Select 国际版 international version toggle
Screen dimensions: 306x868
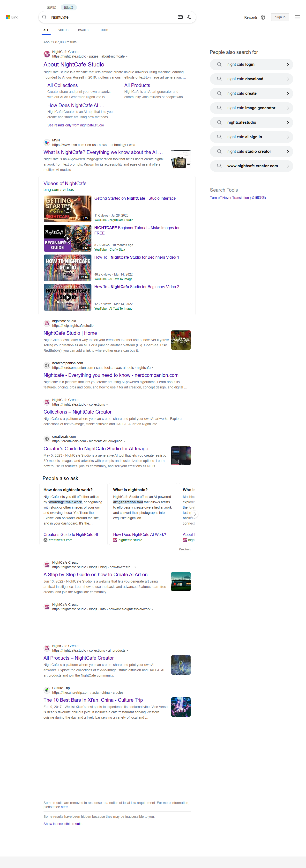69,7
